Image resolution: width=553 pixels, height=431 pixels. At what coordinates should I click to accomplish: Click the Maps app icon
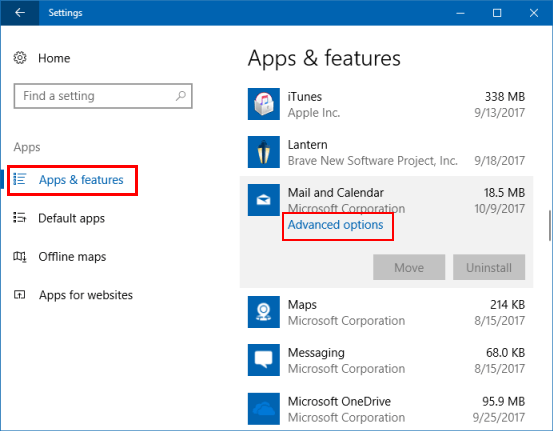[263, 312]
